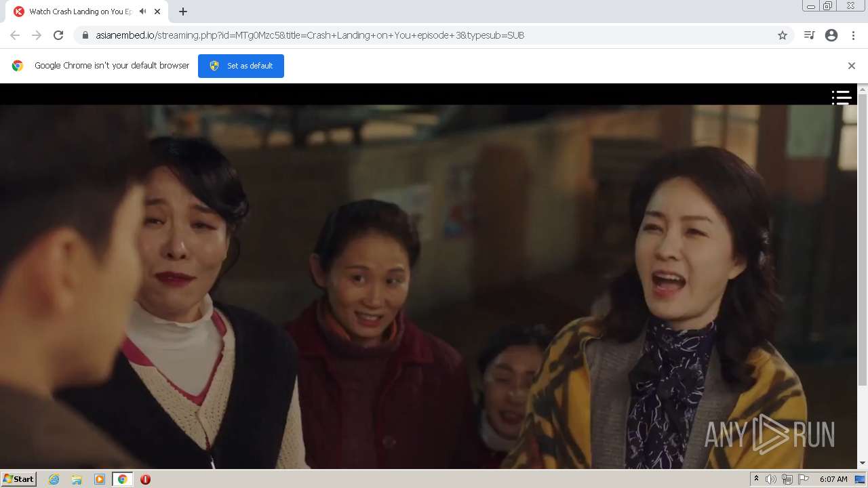Open the volume control in system tray
Image resolution: width=868 pixels, height=488 pixels.
tap(771, 479)
